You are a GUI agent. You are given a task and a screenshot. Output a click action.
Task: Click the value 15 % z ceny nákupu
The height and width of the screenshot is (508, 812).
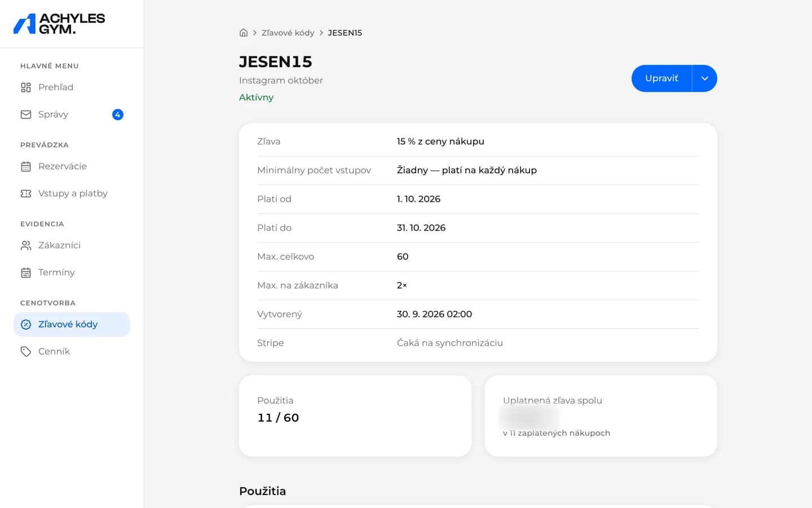tap(440, 142)
